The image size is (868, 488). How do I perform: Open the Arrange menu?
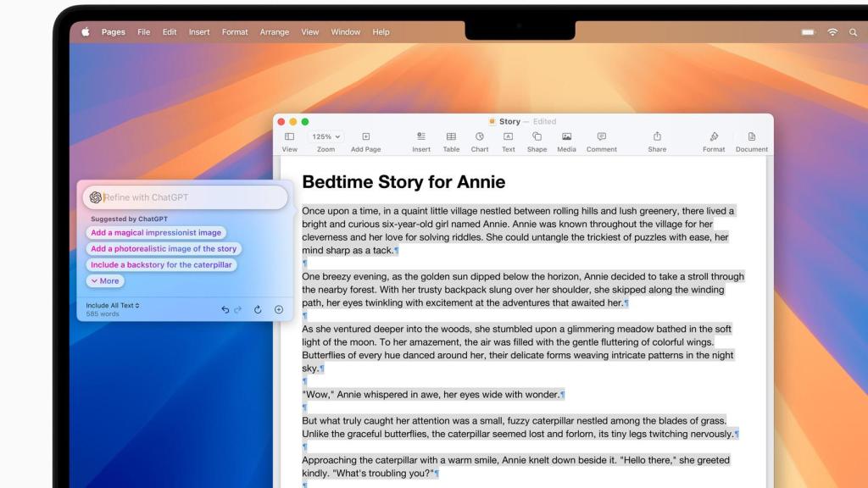[x=274, y=32]
